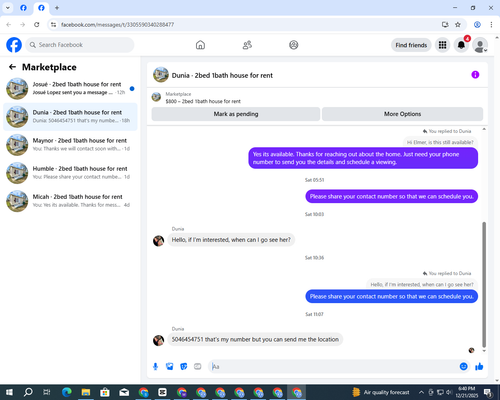
Task: Click the chat scrollbar thumb
Action: point(484,285)
